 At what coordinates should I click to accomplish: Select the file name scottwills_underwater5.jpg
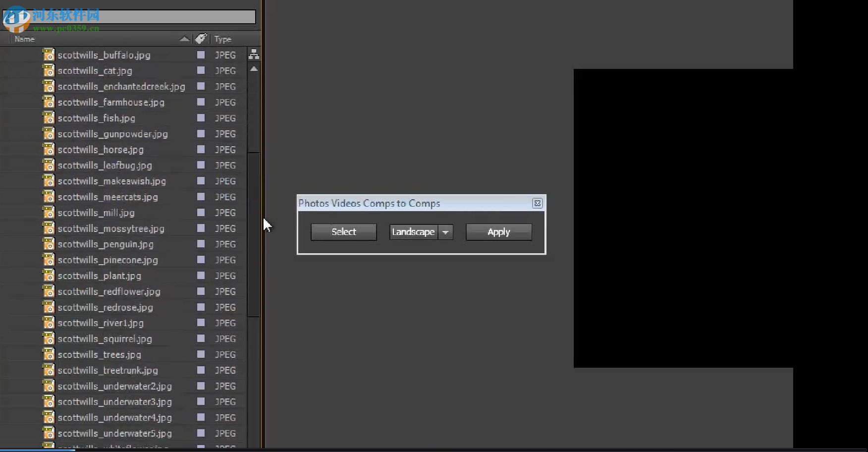115,434
